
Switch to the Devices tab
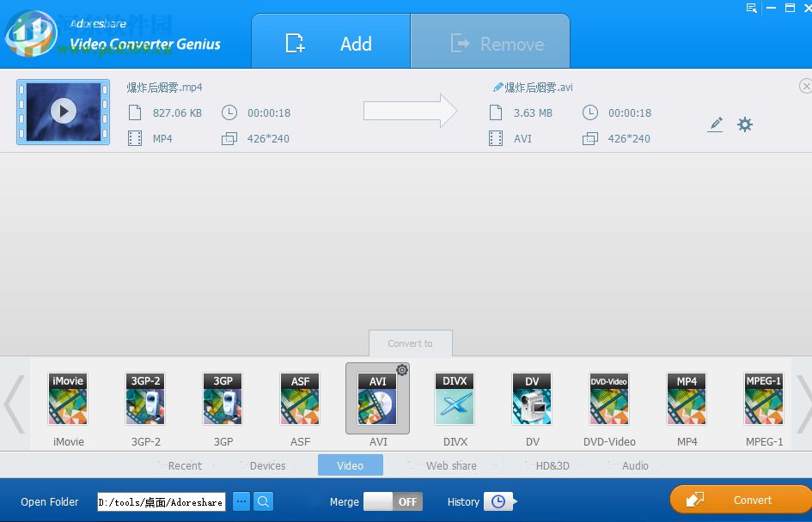pos(267,465)
